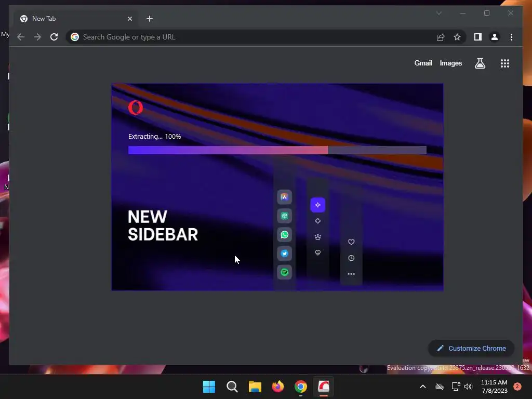Click the WhatsApp icon in the Opera sidebar

point(284,235)
